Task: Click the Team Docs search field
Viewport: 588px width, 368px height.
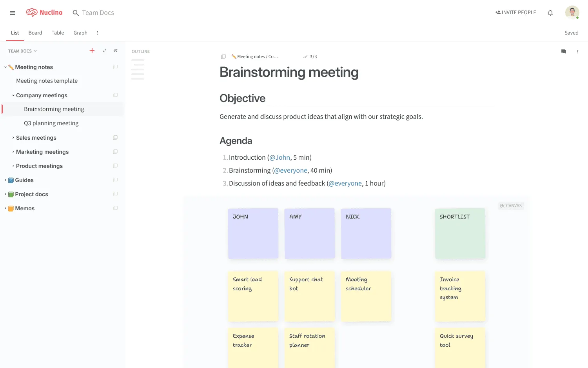Action: click(x=98, y=13)
